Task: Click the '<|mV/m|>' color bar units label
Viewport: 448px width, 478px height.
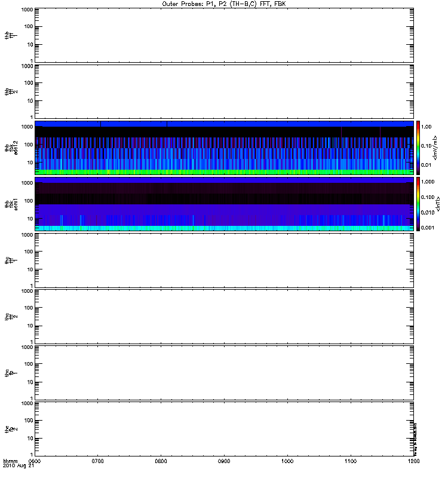Action: click(435, 148)
